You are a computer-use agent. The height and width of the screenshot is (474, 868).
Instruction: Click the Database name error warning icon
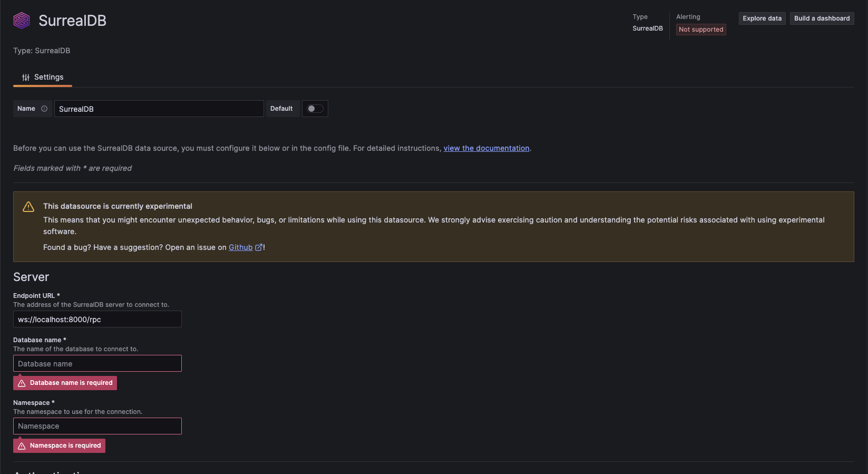point(22,383)
